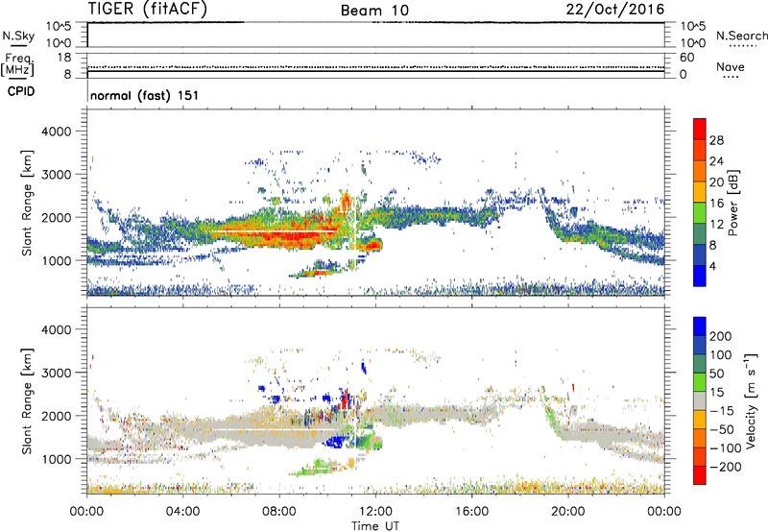This screenshot has width=768, height=532.
Task: Click the "N.Search" legend label
Action: pos(741,36)
